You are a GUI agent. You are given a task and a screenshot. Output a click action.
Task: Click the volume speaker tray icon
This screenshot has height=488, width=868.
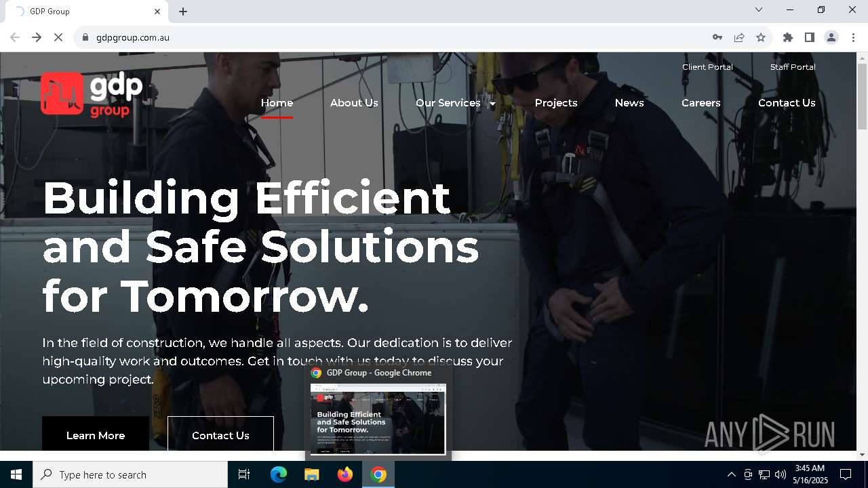781,474
